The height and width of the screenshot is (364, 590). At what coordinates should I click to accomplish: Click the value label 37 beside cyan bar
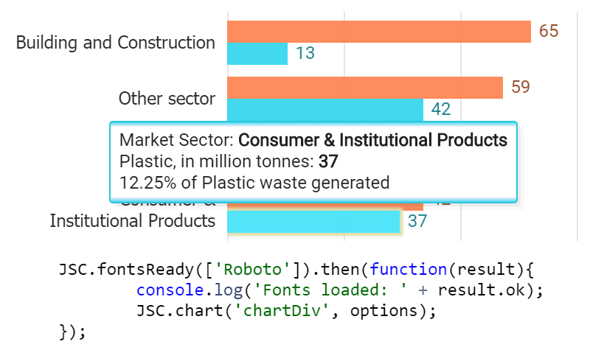tap(417, 221)
